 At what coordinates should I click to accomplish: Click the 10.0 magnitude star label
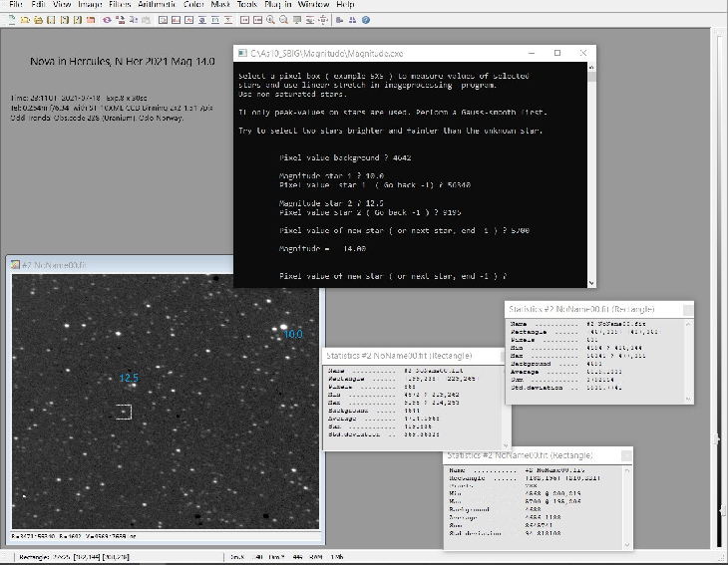[x=293, y=335]
